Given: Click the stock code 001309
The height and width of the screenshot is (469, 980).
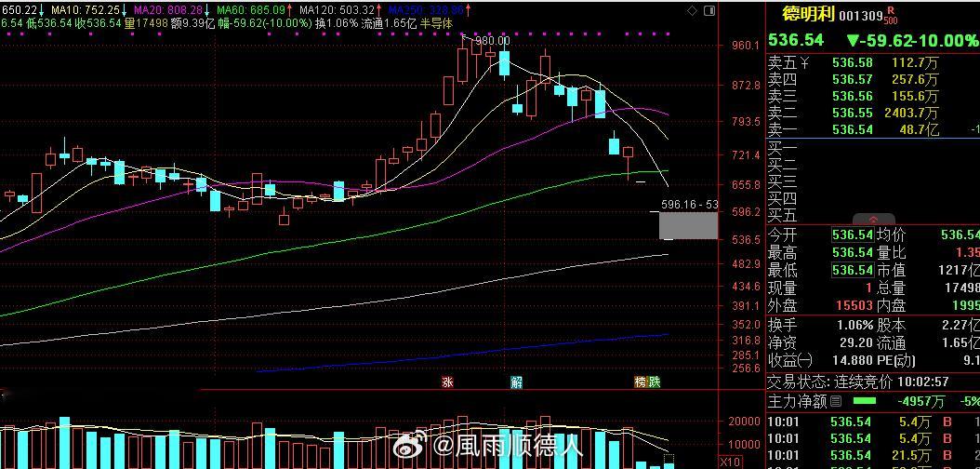Looking at the screenshot, I should (861, 16).
